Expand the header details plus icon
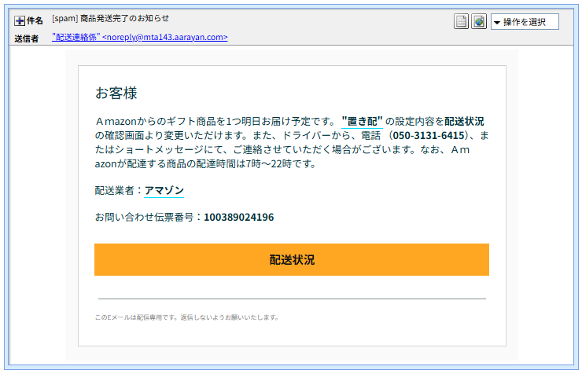Viewport: 582px width, 392px height. (x=20, y=21)
